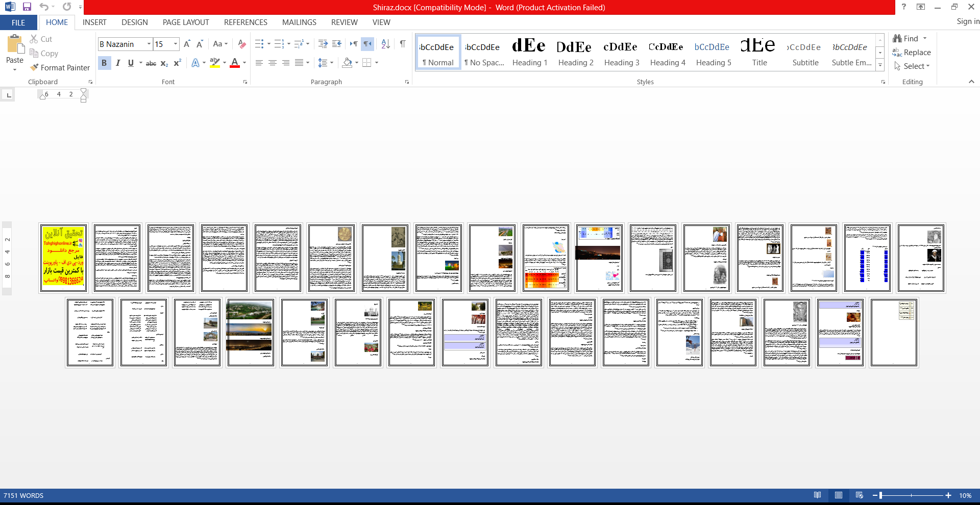Click the Decrease Indent icon
The height and width of the screenshot is (505, 980).
coord(323,44)
